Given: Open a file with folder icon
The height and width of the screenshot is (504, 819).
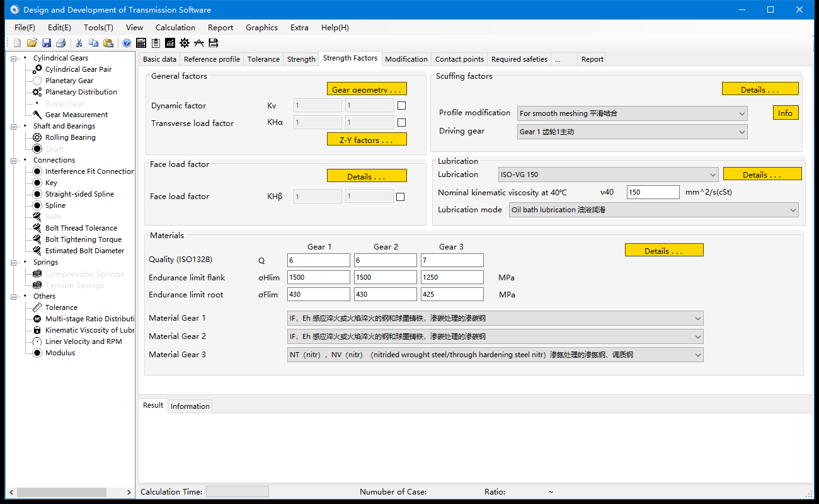Looking at the screenshot, I should click(x=31, y=43).
